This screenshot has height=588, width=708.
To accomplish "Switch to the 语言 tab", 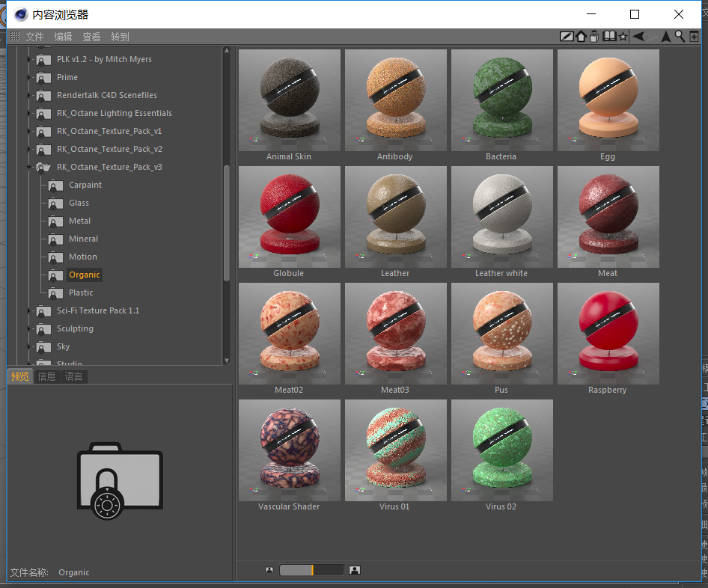I will tap(73, 376).
